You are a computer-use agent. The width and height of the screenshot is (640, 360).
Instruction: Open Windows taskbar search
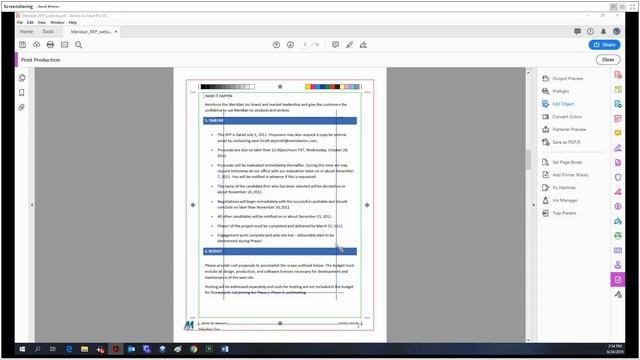pos(38,349)
